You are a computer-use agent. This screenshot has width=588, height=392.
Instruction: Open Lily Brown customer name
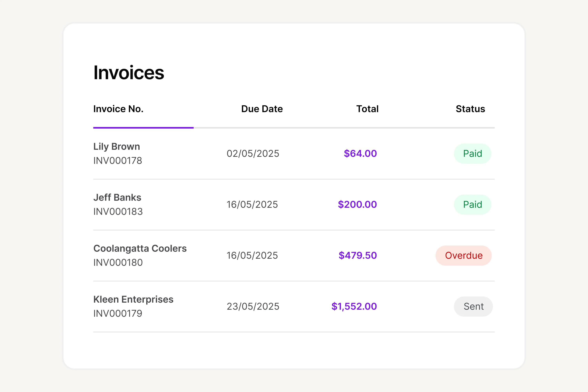click(x=116, y=146)
